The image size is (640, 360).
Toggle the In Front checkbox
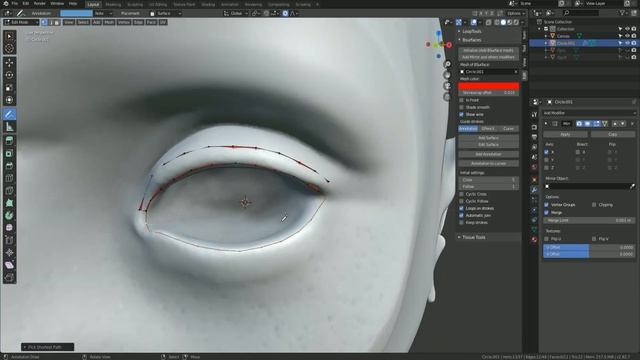(462, 100)
